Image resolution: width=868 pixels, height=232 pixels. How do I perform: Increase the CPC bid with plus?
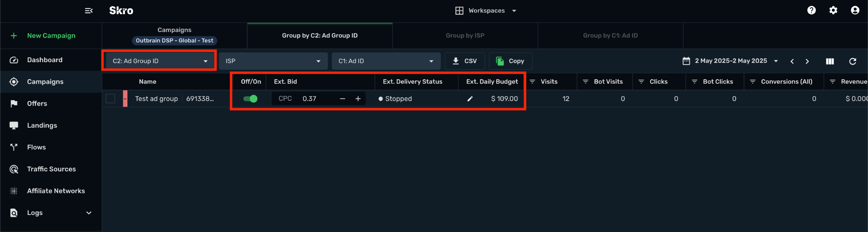[x=358, y=99]
